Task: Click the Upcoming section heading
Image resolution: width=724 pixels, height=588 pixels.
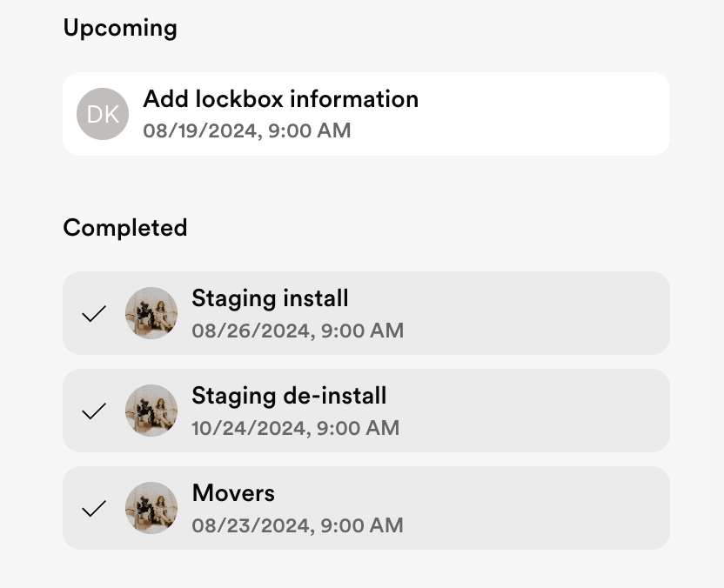Action: (120, 28)
